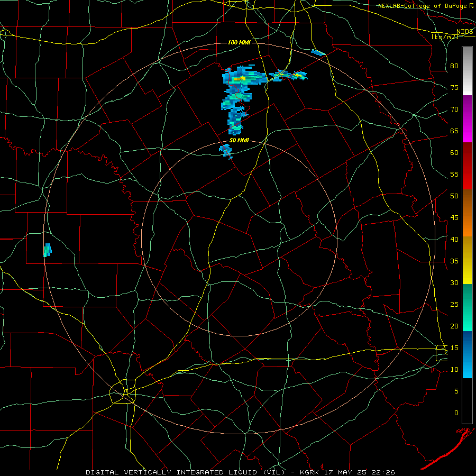
Task: Click the 35 value on the scale
Action: pos(454,261)
